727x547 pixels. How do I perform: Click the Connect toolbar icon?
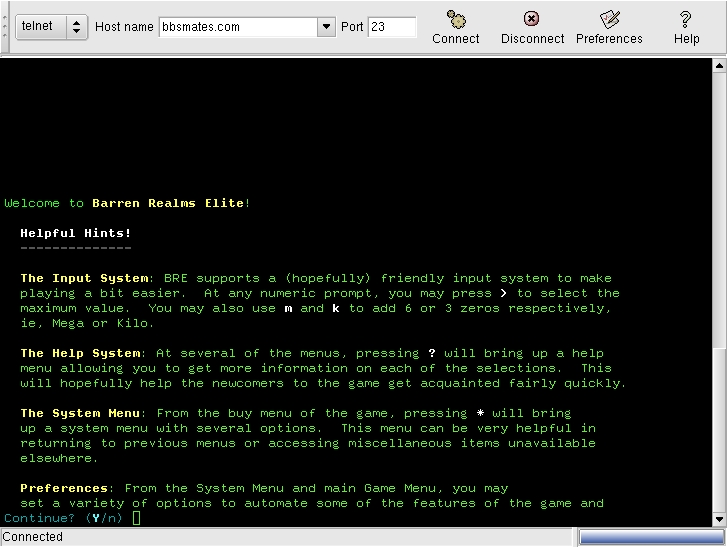pyautogui.click(x=456, y=27)
